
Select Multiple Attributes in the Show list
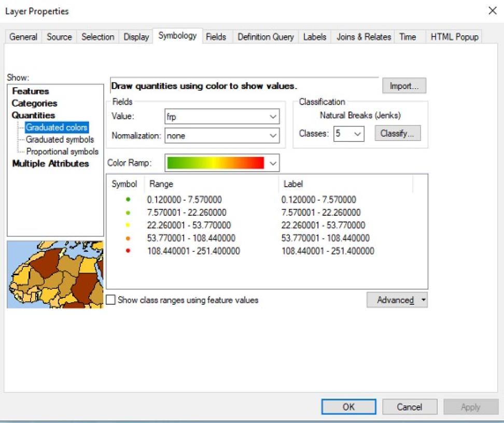point(50,163)
